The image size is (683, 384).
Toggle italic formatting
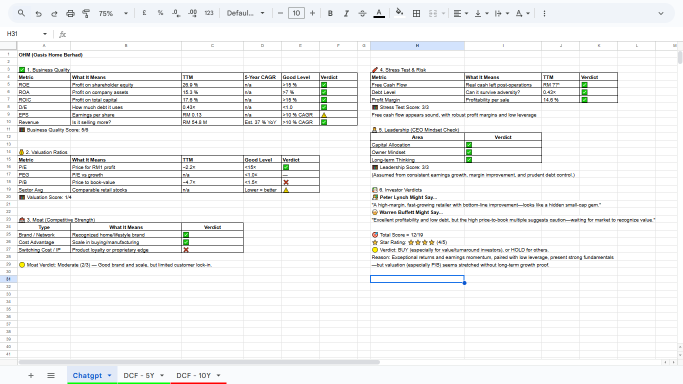coord(346,13)
